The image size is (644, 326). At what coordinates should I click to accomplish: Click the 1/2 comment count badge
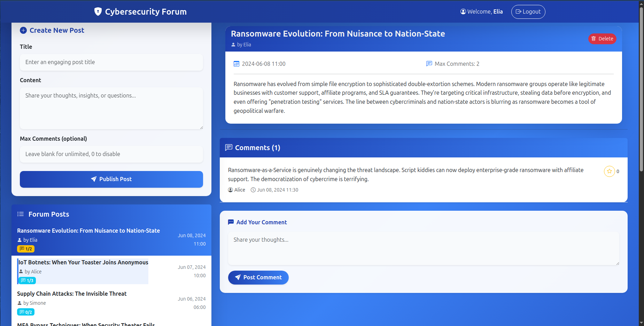click(x=26, y=249)
